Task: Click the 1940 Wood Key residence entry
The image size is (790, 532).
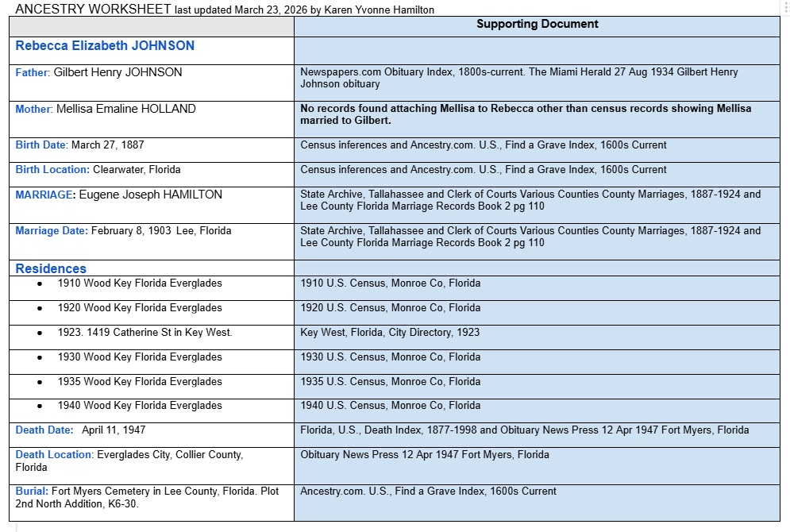Action: click(140, 406)
